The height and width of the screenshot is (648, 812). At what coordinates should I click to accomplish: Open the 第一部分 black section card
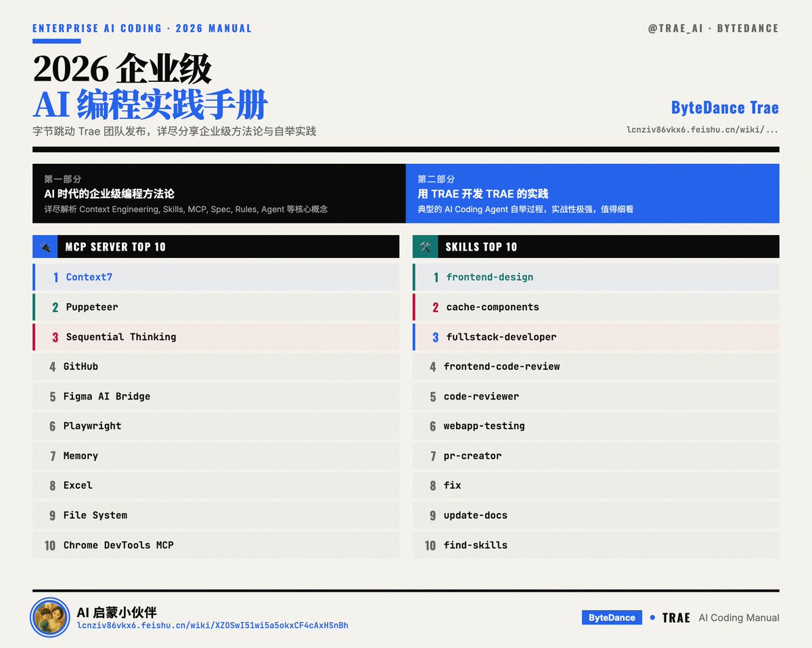point(217,194)
